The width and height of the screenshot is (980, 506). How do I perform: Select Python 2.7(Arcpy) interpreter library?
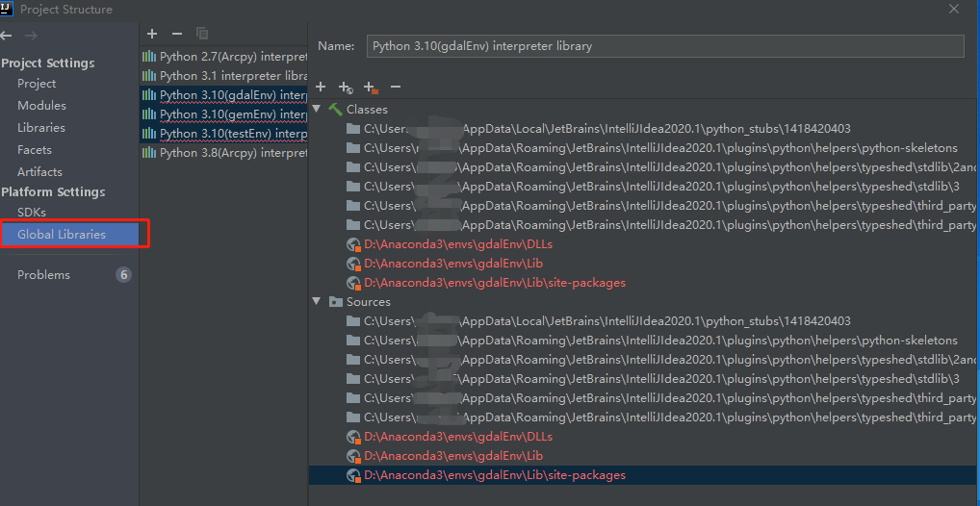(223, 56)
